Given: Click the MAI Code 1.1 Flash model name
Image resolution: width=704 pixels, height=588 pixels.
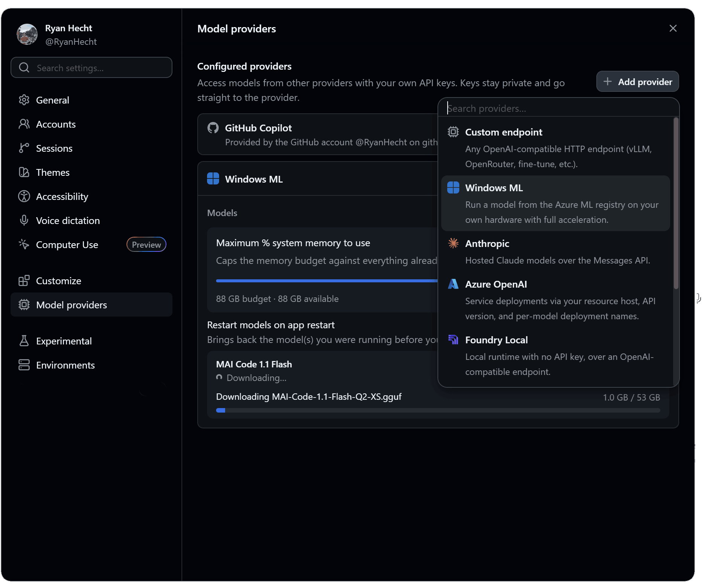Looking at the screenshot, I should [254, 364].
